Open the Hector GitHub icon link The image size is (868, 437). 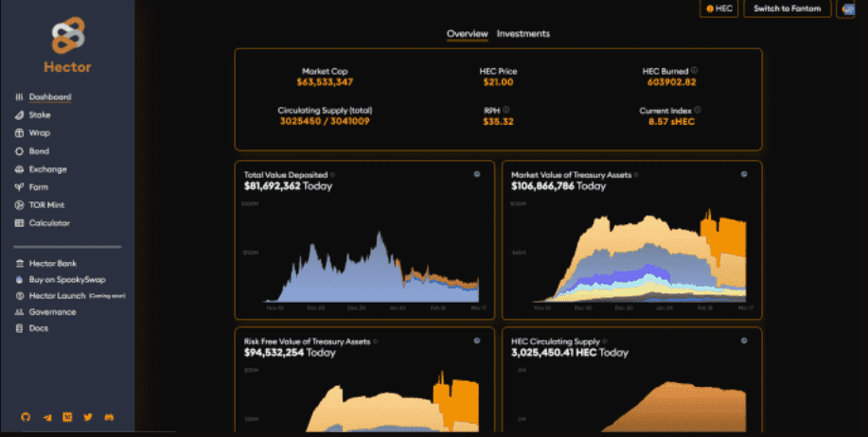pos(26,417)
